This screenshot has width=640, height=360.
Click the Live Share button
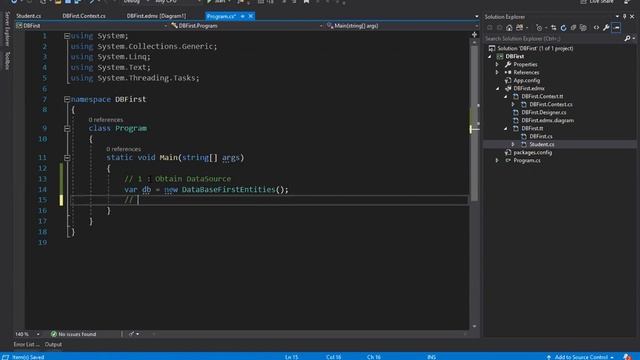(597, 2)
